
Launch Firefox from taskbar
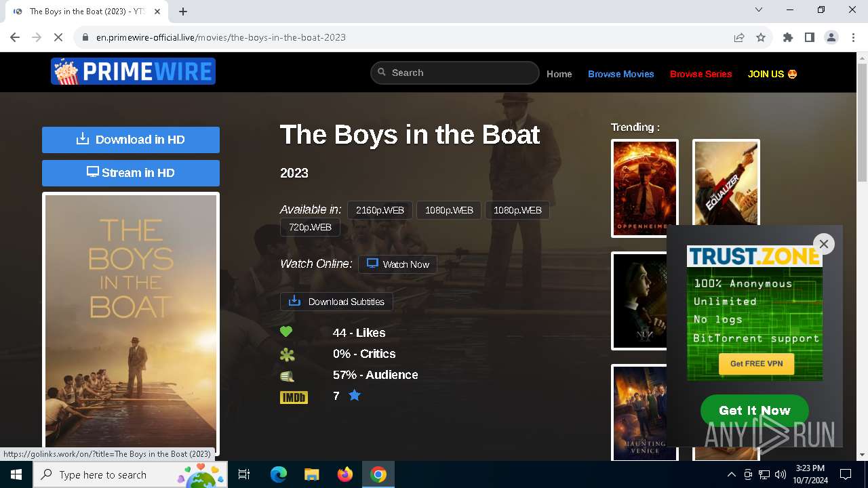(x=345, y=474)
